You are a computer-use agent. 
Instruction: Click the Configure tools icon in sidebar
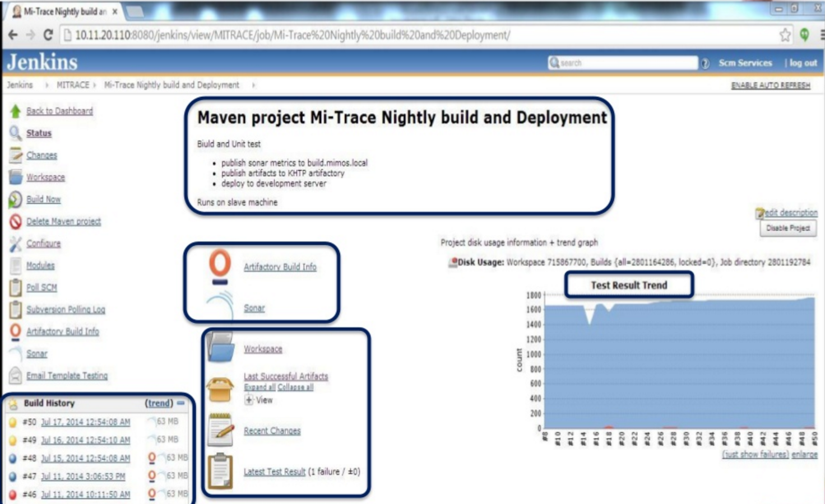coord(16,244)
